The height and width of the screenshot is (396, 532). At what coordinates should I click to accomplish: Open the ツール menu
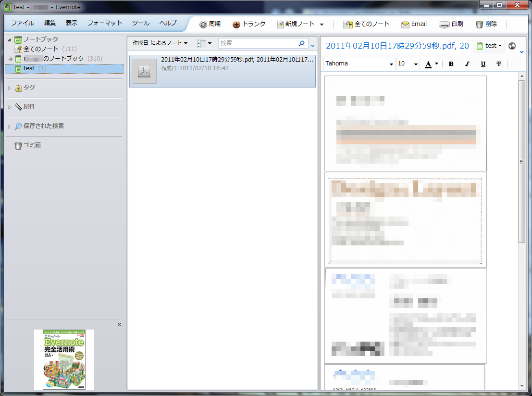[140, 23]
